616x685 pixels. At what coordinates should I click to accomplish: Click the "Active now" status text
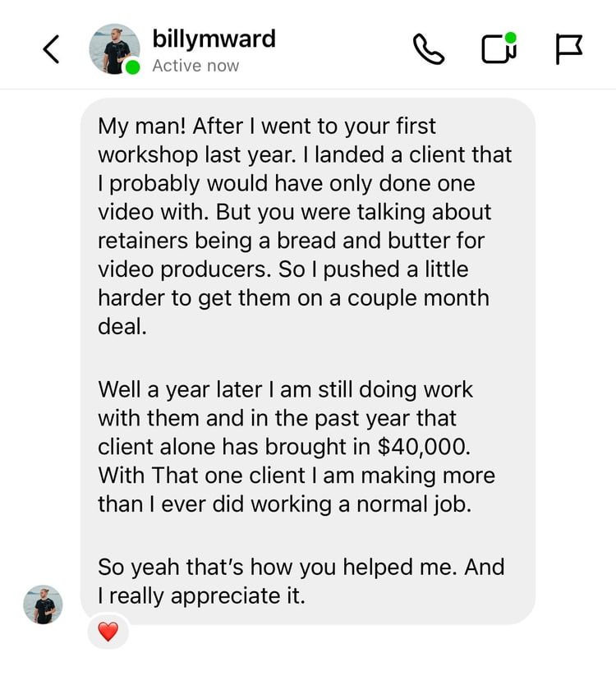pos(195,66)
